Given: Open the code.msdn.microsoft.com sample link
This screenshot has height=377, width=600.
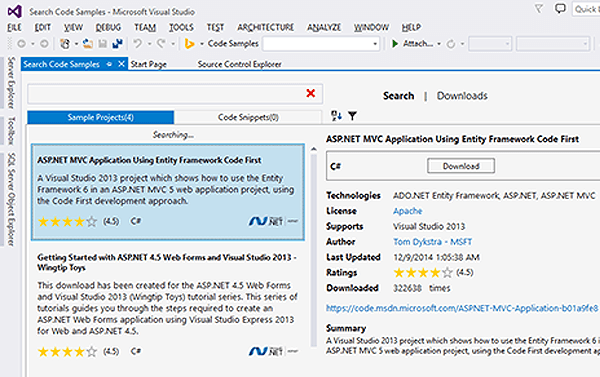Looking at the screenshot, I should (x=462, y=308).
